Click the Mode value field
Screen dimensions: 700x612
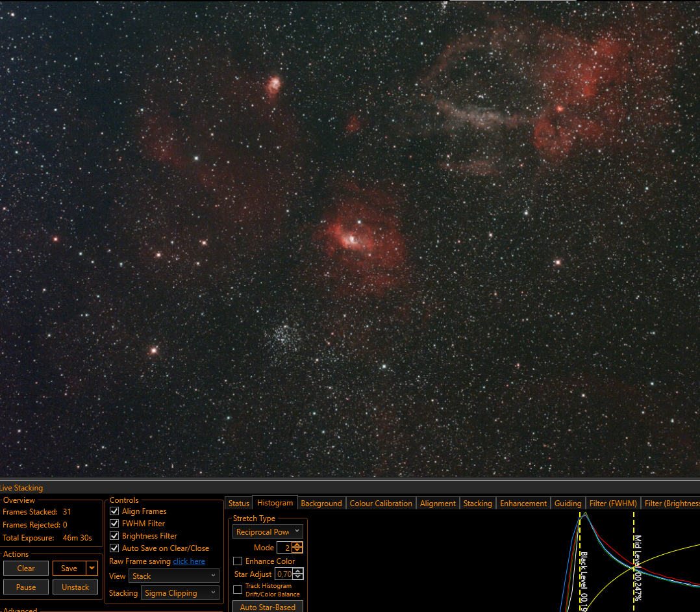(x=285, y=547)
